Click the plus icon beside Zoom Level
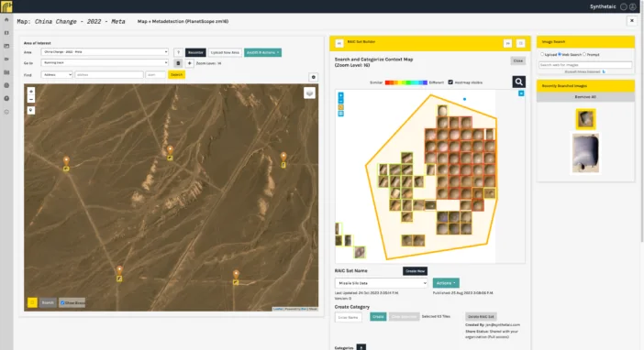Viewport: 644px width, 350px height. tap(189, 63)
